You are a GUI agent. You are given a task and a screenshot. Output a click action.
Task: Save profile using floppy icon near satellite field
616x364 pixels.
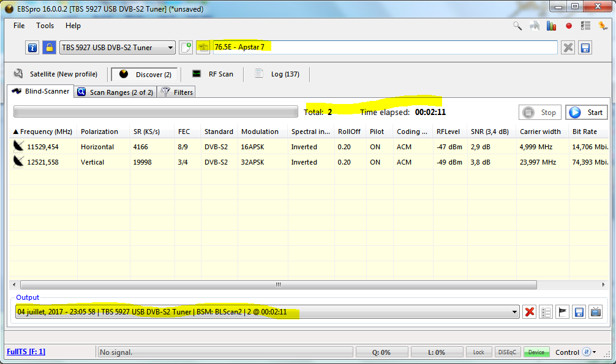[585, 48]
